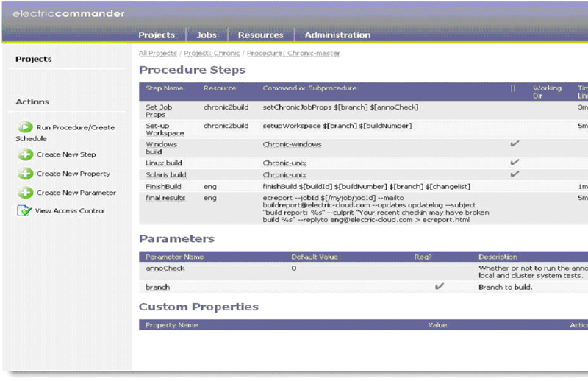Click the eng resource in the final results row

[x=210, y=198]
